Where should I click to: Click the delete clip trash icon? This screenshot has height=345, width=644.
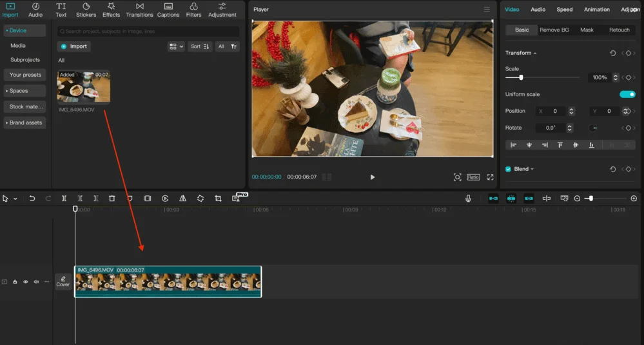(x=112, y=199)
